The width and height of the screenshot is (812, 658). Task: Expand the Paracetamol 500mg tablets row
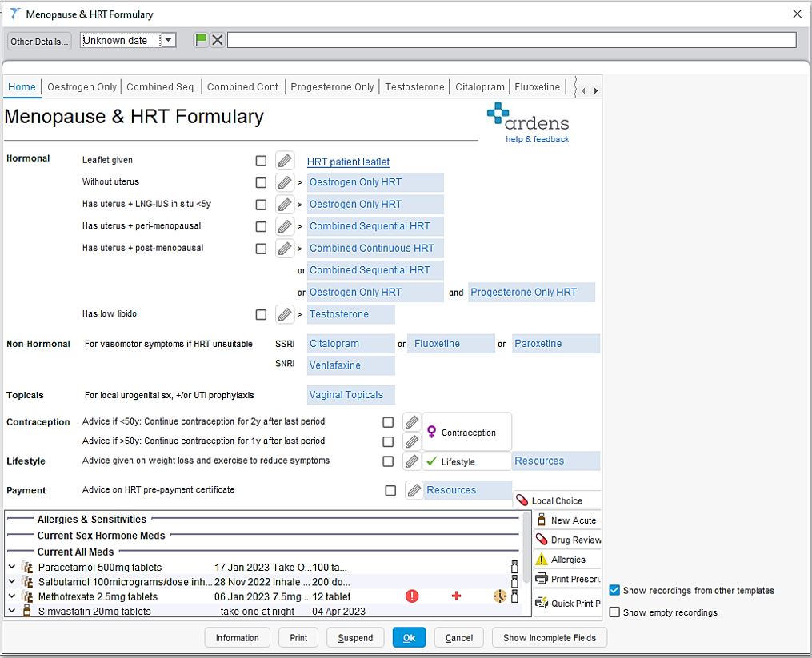coord(12,568)
